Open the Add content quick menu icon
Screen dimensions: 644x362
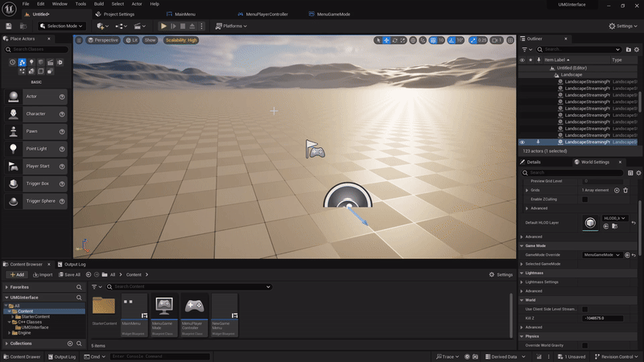[102, 26]
